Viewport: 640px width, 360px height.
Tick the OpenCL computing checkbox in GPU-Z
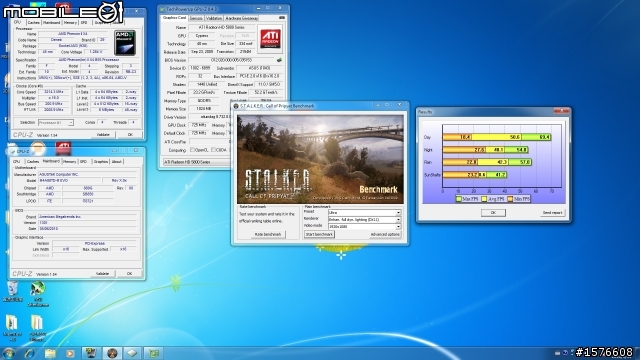(x=192, y=150)
